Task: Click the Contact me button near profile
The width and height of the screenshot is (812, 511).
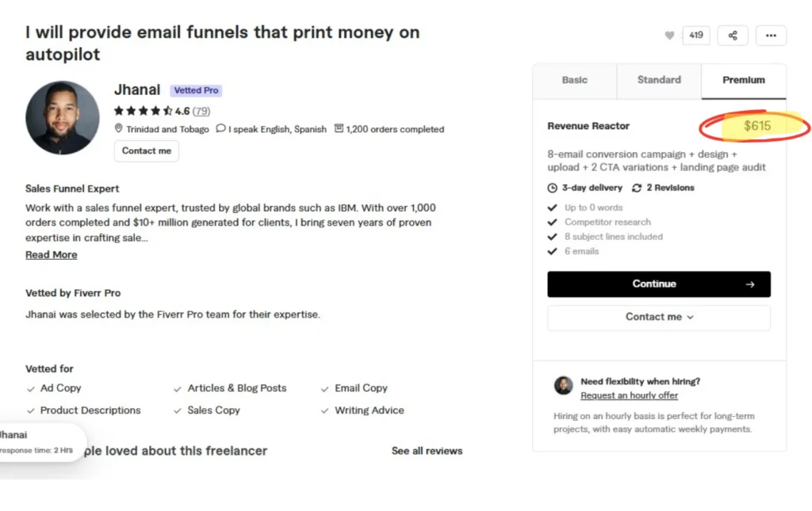Action: (146, 151)
